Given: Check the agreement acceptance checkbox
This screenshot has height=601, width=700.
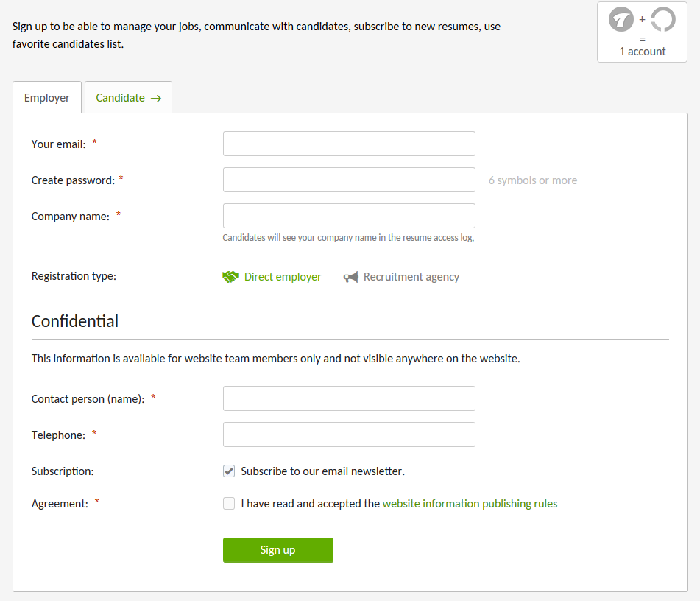Looking at the screenshot, I should (229, 504).
